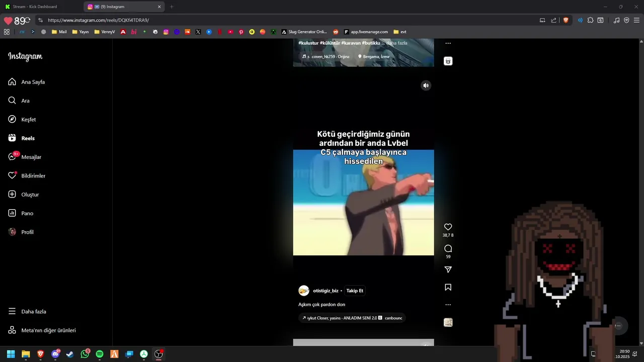Open Slug Generator Onli... bookmark
644x362 pixels.
pos(304,32)
